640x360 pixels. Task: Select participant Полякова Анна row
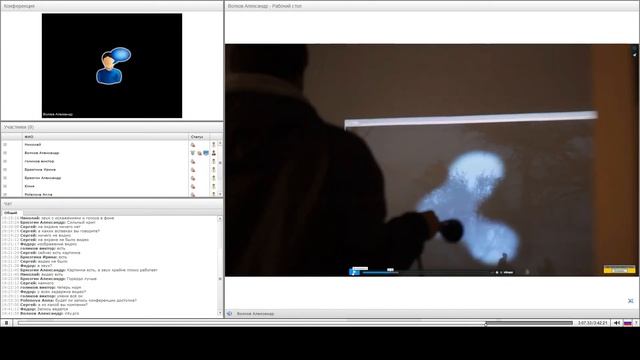38,195
